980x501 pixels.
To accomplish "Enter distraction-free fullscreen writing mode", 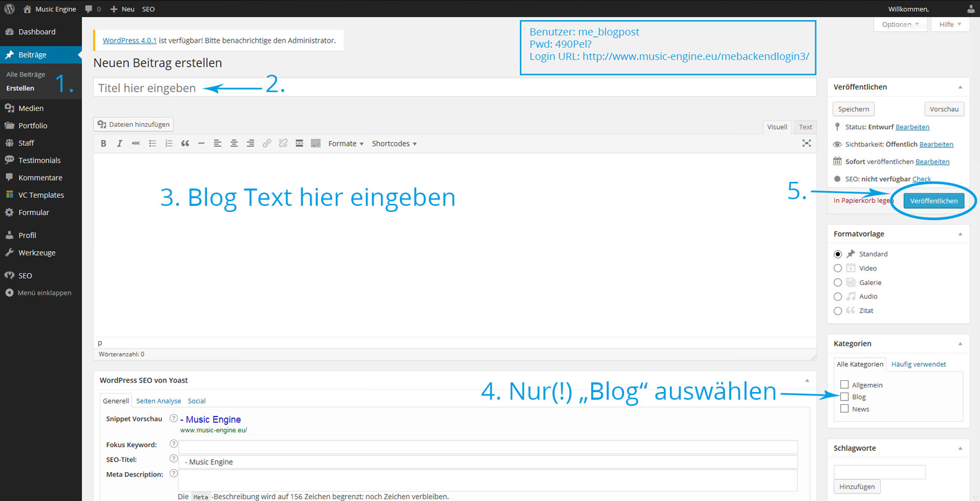I will point(807,143).
